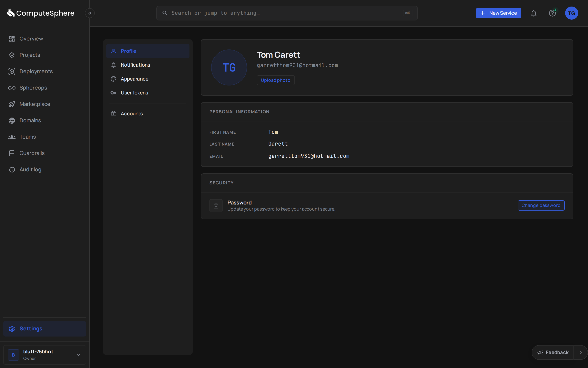The image size is (588, 368).
Task: Click the Profile person icon
Action: [114, 51]
